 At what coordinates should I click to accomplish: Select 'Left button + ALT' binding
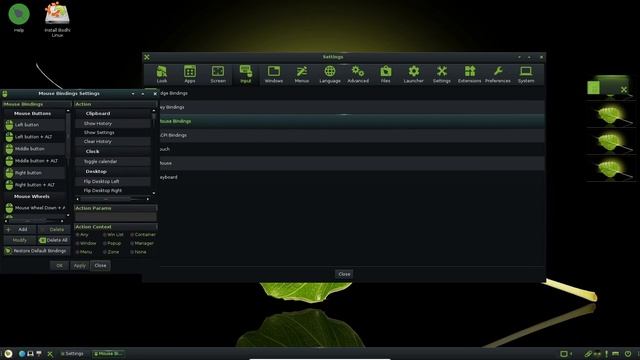[x=34, y=137]
